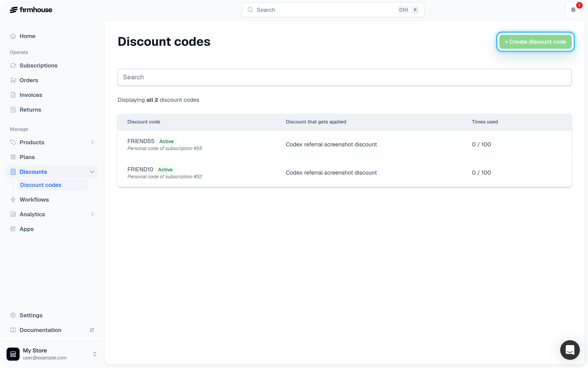The image size is (588, 368).
Task: Click the Plans list icon
Action: (x=13, y=157)
